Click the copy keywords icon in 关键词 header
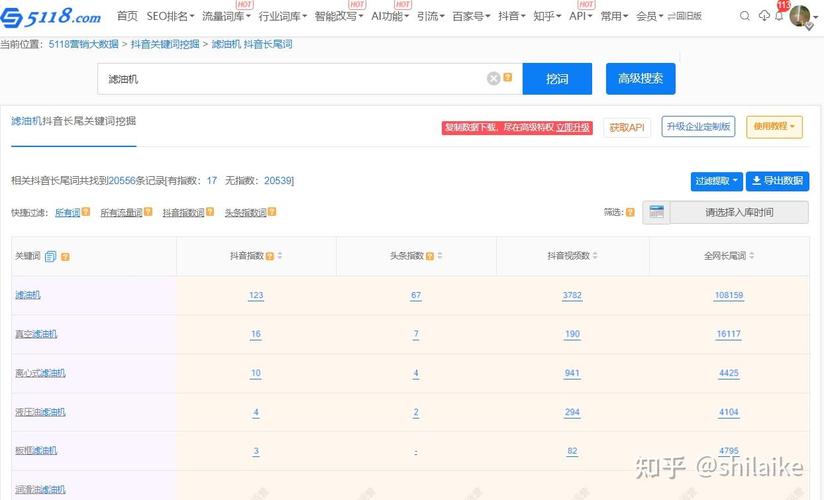This screenshot has width=824, height=500. [50, 257]
